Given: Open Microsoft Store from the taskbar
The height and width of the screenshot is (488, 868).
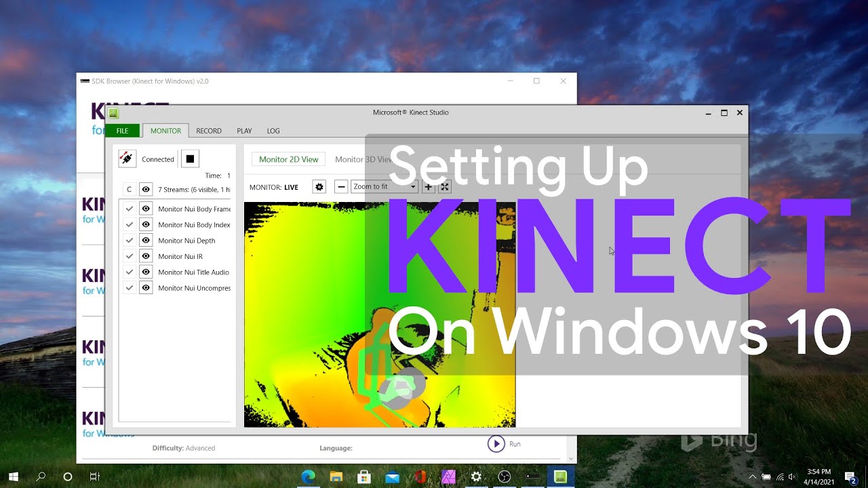Looking at the screenshot, I should [x=364, y=476].
